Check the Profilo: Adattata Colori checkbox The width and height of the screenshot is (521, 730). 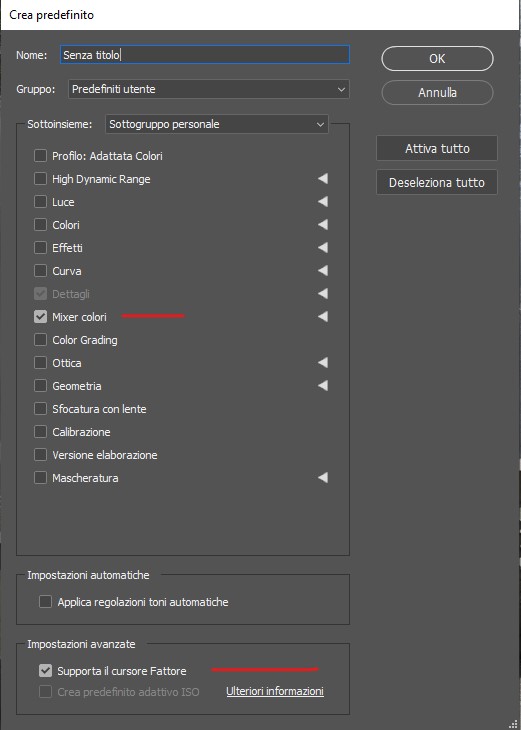pos(41,155)
